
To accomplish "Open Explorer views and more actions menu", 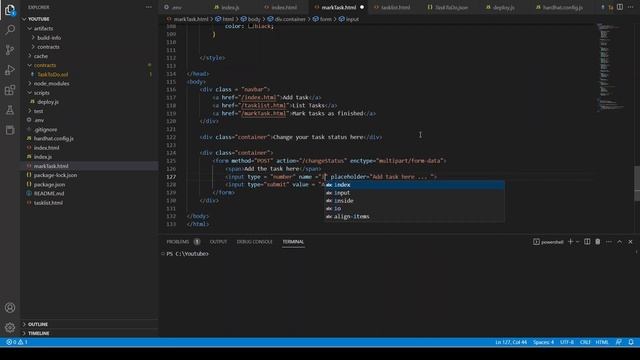I will [149, 7].
